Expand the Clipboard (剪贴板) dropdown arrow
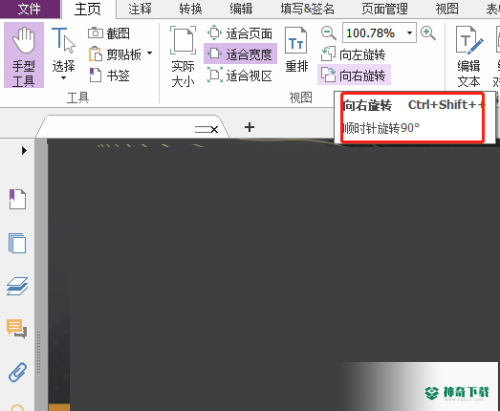 point(150,53)
